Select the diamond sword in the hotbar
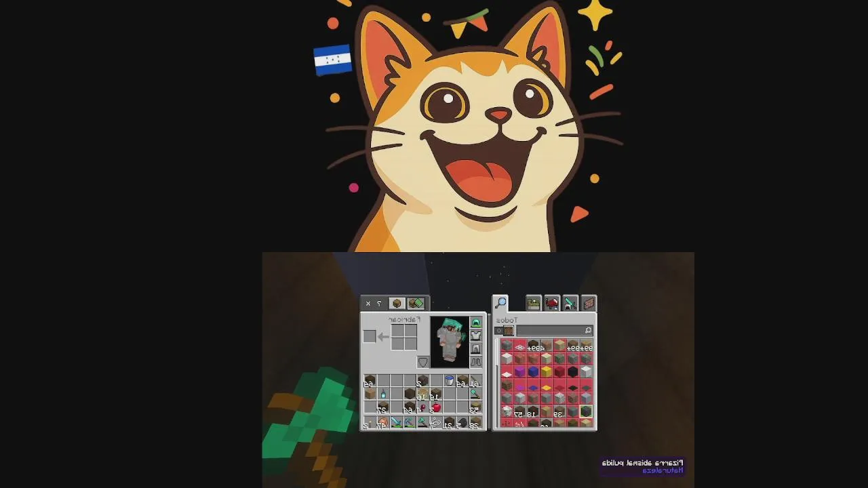868x488 pixels. click(x=396, y=422)
